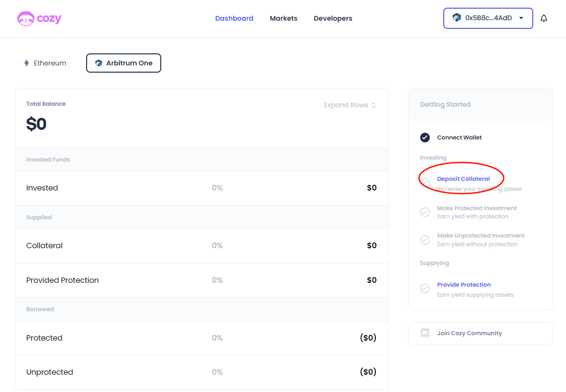Click the Discord icon beside Join Cozy Community
Viewport: 566px width, 392px height.
click(425, 333)
